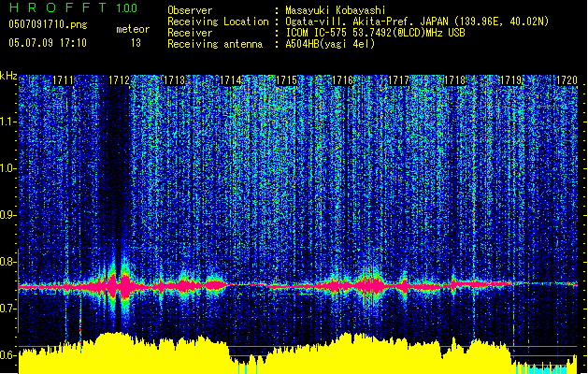Click the HROFFT 1.0.0 title text
Viewport: 588px width, 374px height.
[73, 7]
